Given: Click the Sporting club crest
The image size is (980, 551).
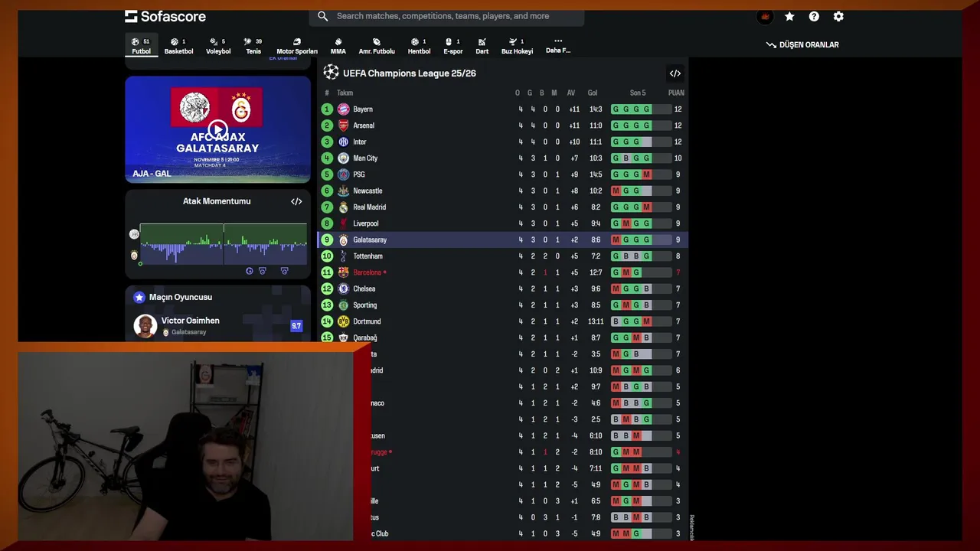Looking at the screenshot, I should pyautogui.click(x=343, y=305).
